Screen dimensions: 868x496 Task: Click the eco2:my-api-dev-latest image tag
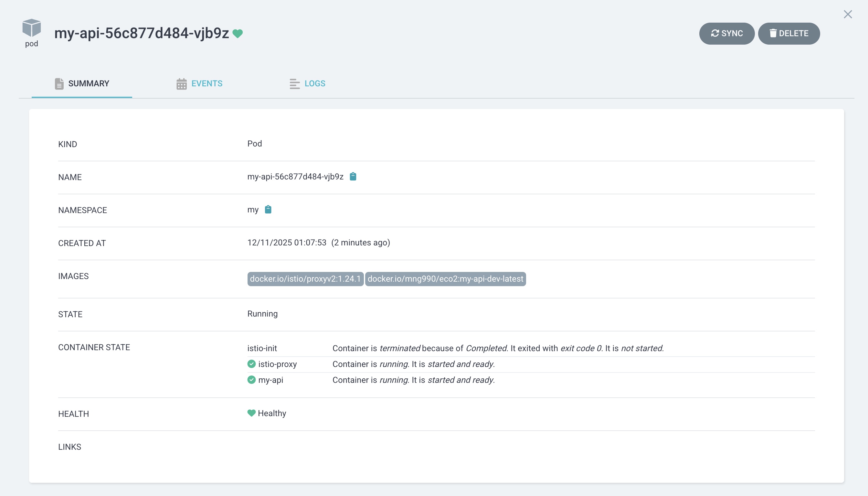pyautogui.click(x=445, y=279)
